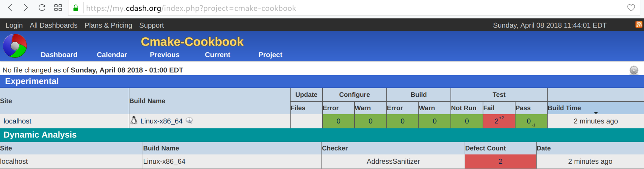Open the Project menu
This screenshot has width=644, height=169.
click(x=270, y=55)
